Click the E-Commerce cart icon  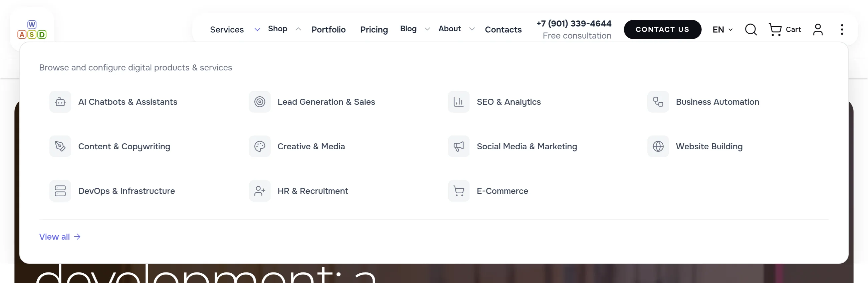click(x=459, y=191)
